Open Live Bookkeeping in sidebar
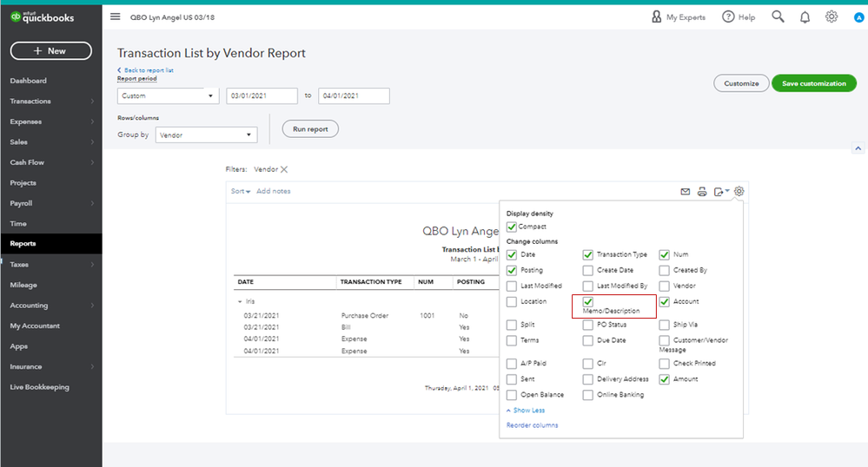The width and height of the screenshot is (868, 467). (x=39, y=387)
